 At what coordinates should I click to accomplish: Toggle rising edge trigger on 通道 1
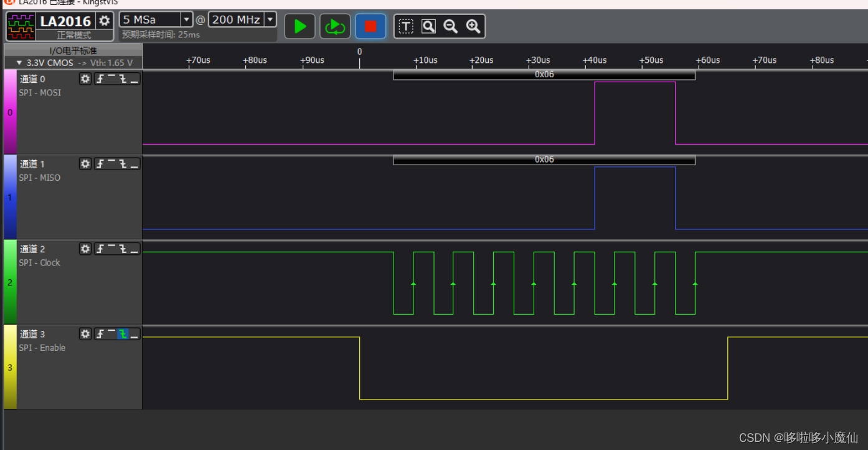tap(100, 164)
